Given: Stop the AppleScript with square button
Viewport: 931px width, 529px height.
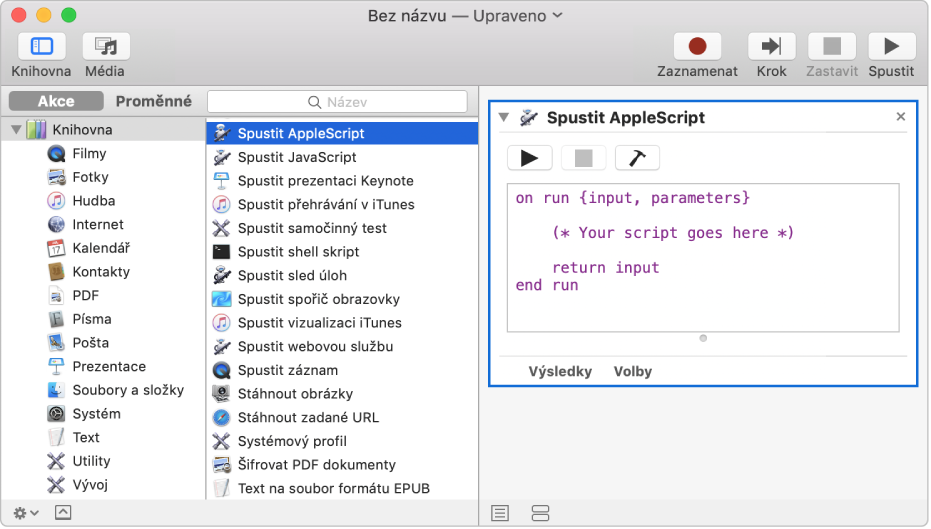Looking at the screenshot, I should click(584, 158).
